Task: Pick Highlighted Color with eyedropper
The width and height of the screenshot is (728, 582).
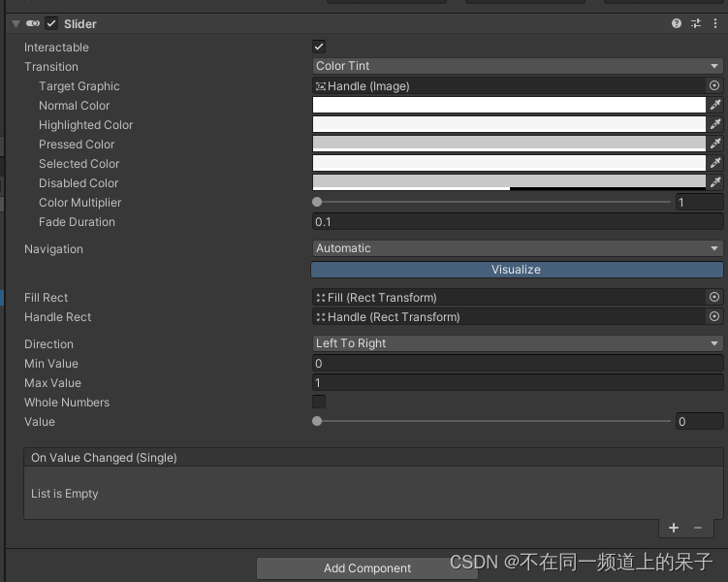Action: coord(715,124)
